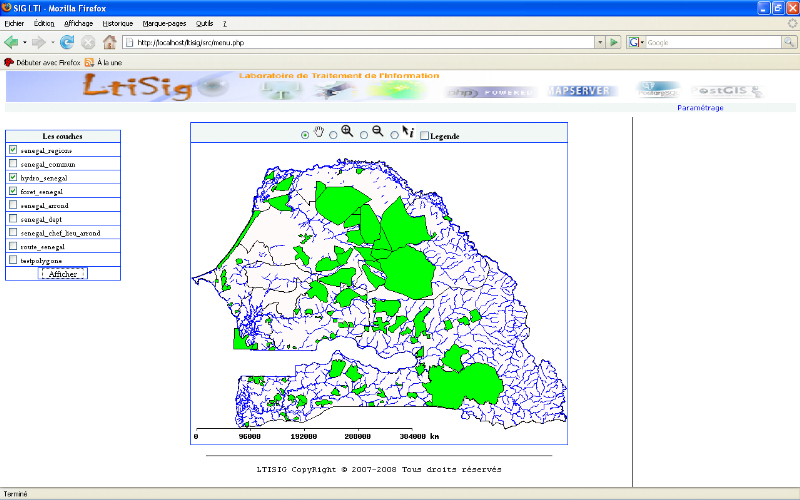Viewport: 800px width, 500px height.
Task: Open the Paramétrage link
Action: (700, 107)
